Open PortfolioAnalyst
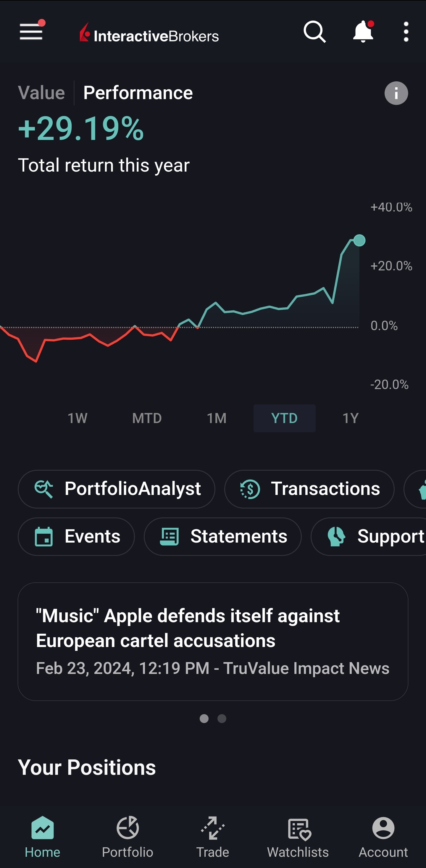Screen dimensions: 426x868 [x=117, y=489]
